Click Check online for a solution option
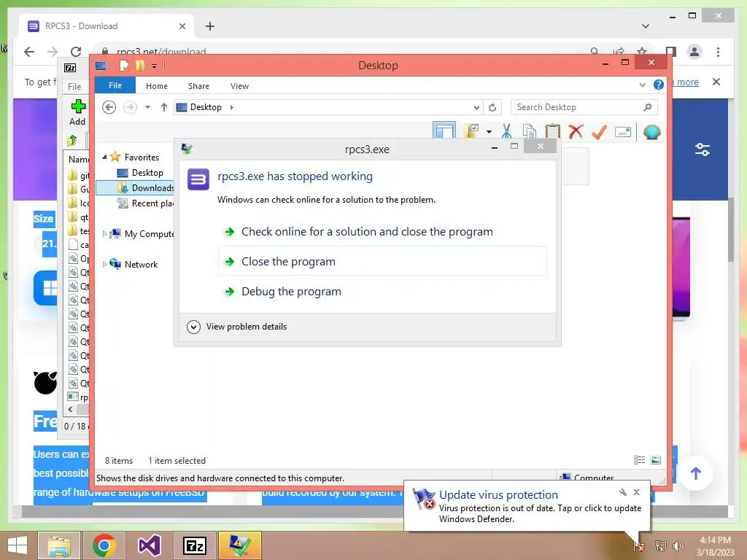This screenshot has height=560, width=747. (382, 231)
